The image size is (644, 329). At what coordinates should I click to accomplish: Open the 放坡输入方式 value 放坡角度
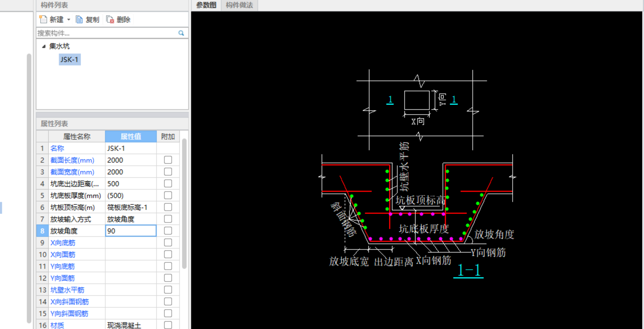tap(131, 219)
